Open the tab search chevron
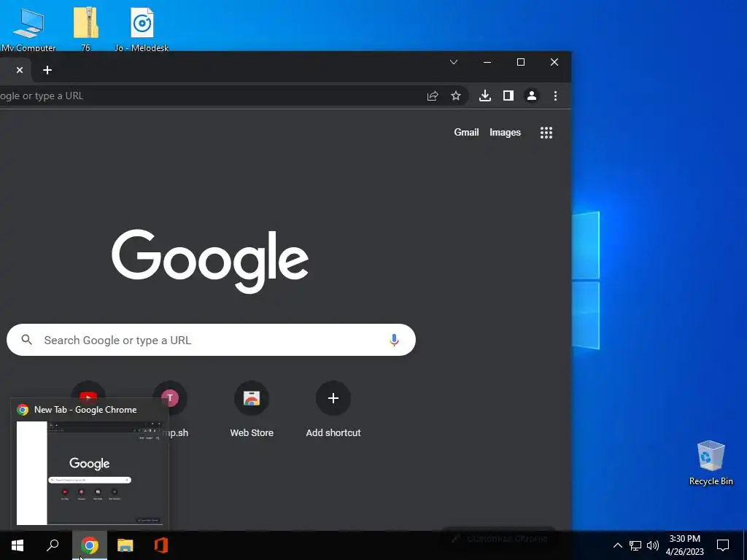Screen dimensions: 747x560 pyautogui.click(x=454, y=62)
